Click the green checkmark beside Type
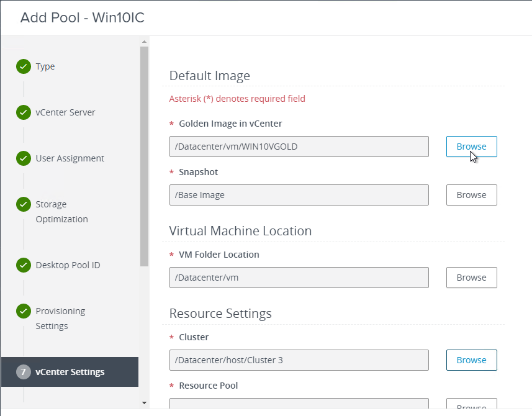The width and height of the screenshot is (532, 416). point(24,66)
